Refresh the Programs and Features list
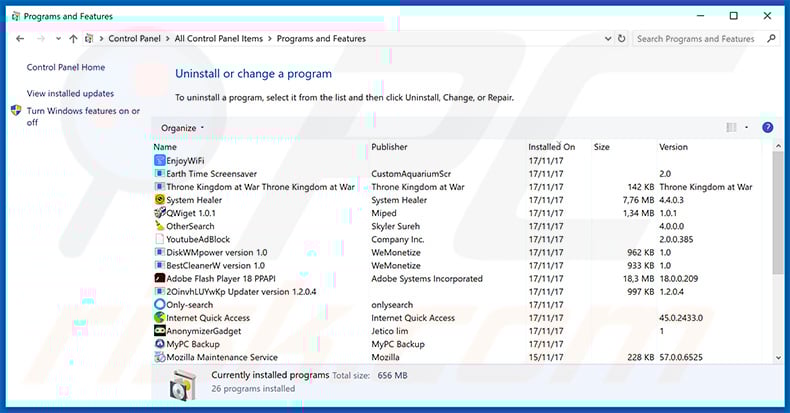Screen dimensions: 790x413 pyautogui.click(x=622, y=39)
